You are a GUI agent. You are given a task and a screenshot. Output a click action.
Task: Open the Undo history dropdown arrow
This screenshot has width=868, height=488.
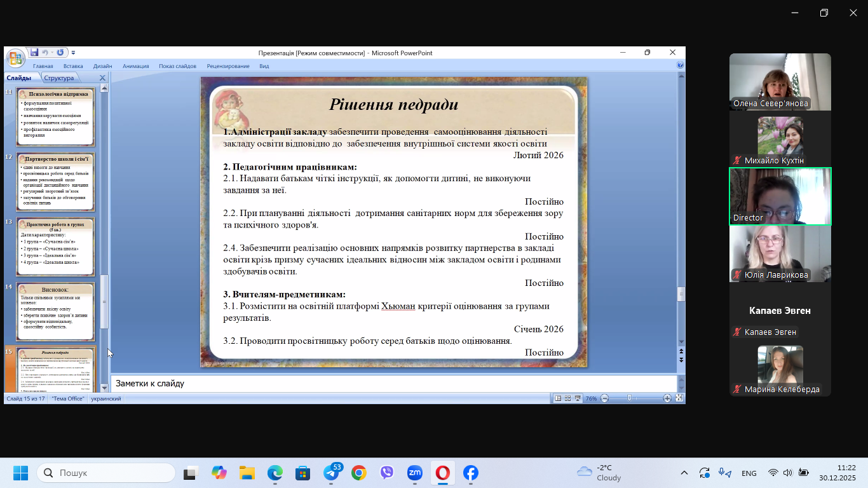(52, 53)
